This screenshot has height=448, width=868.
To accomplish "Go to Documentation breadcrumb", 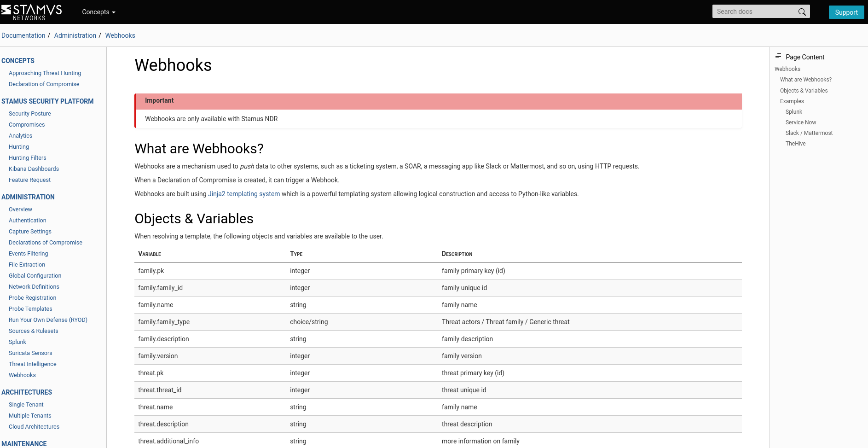I will coord(23,35).
